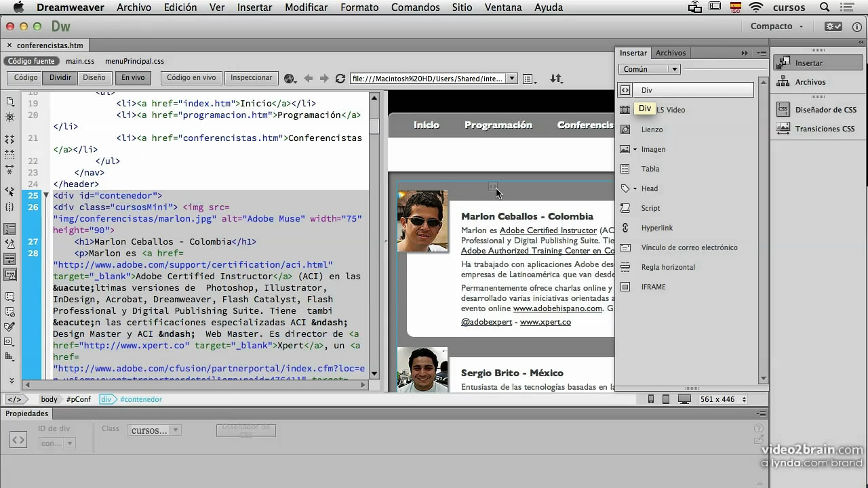Open the Archivo menu
Screen dimensions: 868x488
coord(134,7)
